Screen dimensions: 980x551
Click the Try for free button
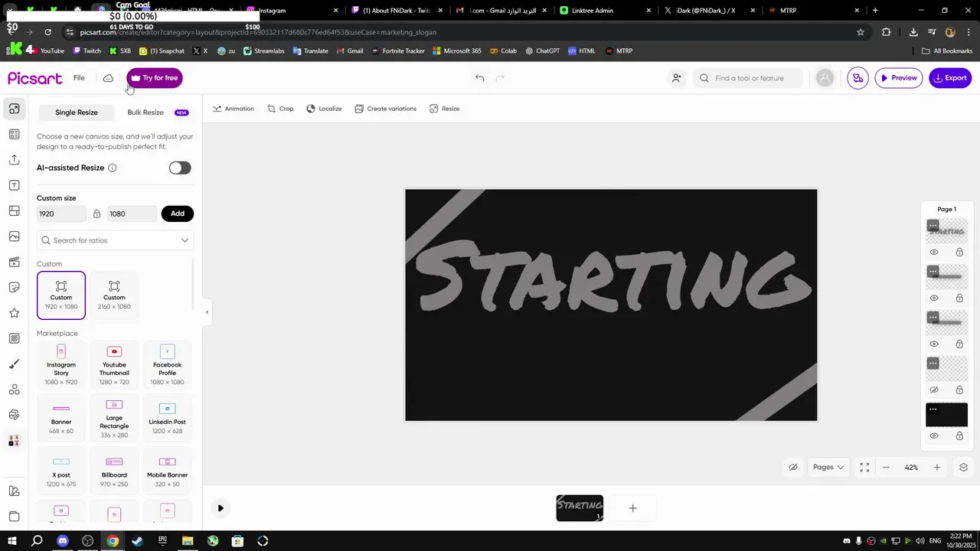154,78
